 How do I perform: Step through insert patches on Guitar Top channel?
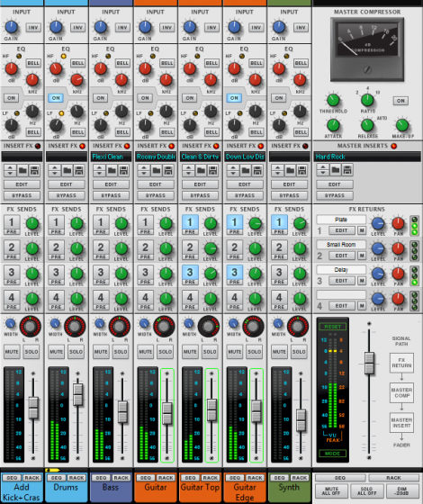coord(189,170)
